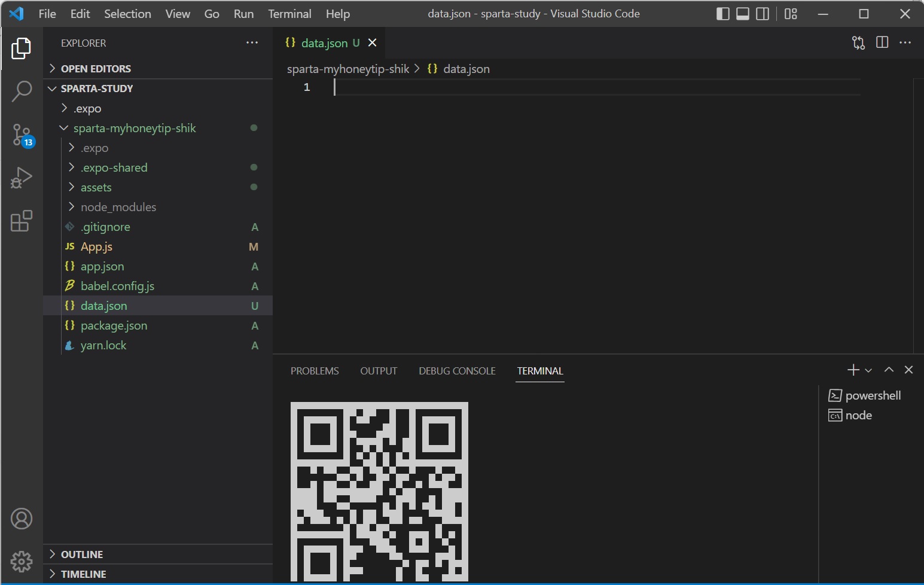This screenshot has height=585, width=924.
Task: Open the File menu
Action: click(47, 14)
